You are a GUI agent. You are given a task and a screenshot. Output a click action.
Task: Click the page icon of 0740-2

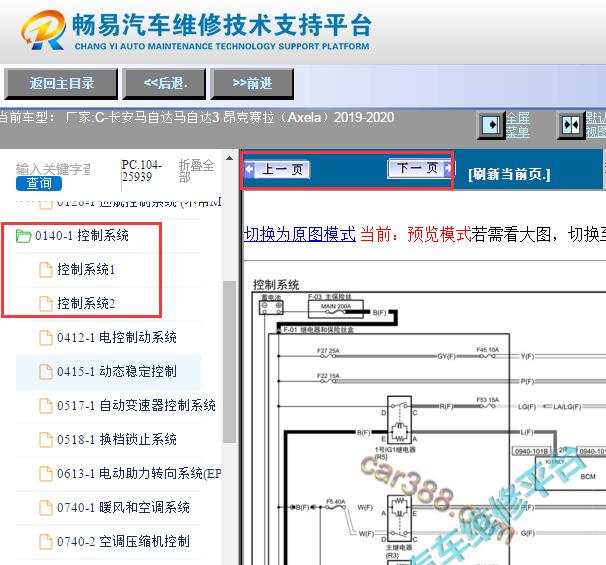tap(46, 541)
